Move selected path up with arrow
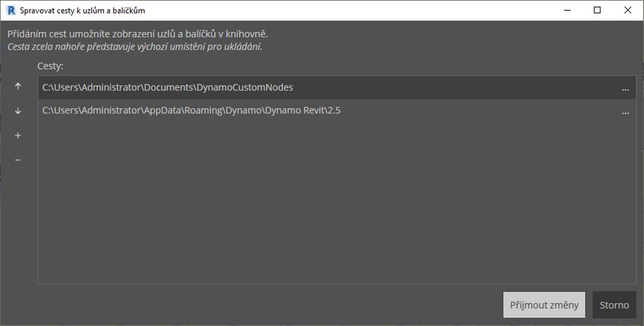644x326 pixels. point(18,86)
